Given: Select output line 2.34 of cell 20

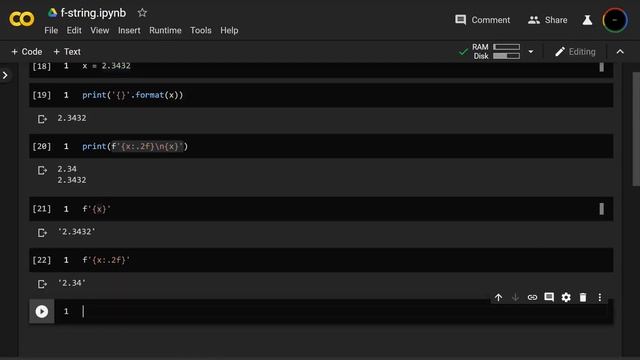Looking at the screenshot, I should pos(67,169).
